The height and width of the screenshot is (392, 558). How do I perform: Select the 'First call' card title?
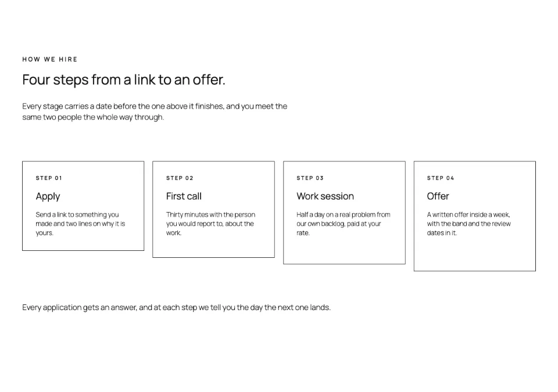point(184,196)
